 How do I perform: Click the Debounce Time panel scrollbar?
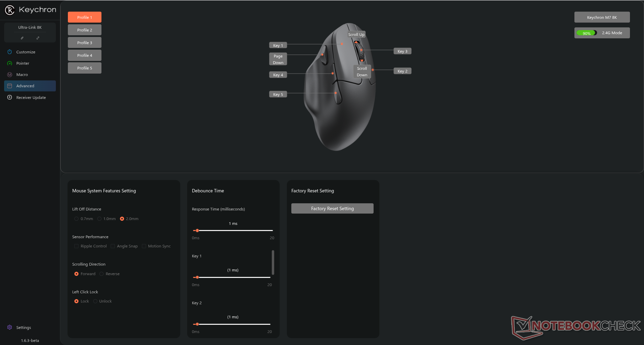(273, 263)
